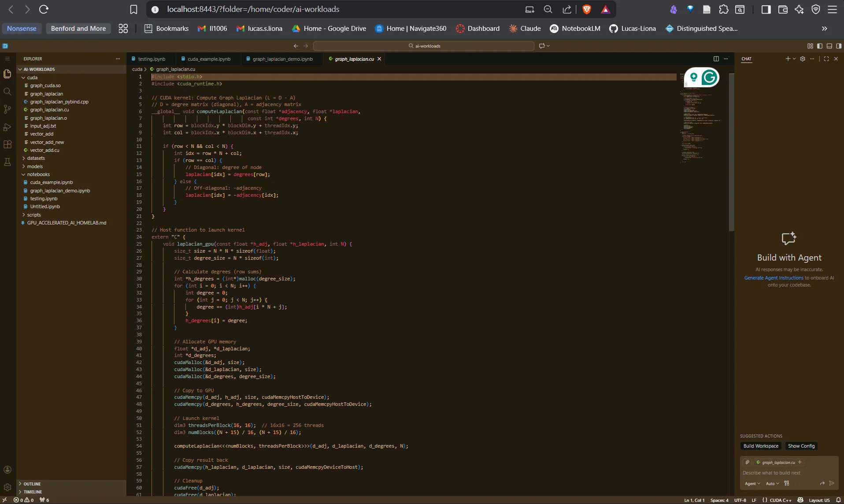Open the configure tools icon in chat
Viewport: 844px width, 504px height.
[x=787, y=483]
